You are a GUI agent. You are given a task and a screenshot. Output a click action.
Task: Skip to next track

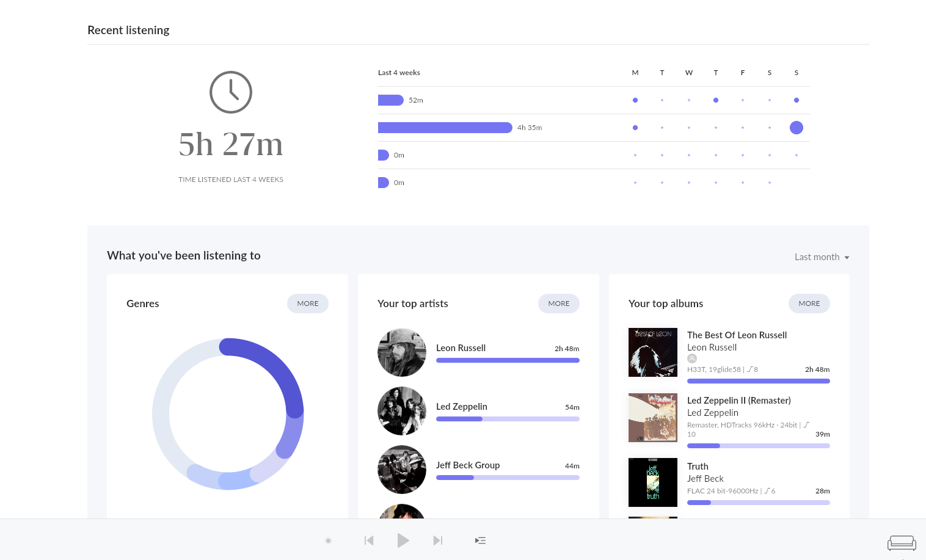tap(437, 540)
